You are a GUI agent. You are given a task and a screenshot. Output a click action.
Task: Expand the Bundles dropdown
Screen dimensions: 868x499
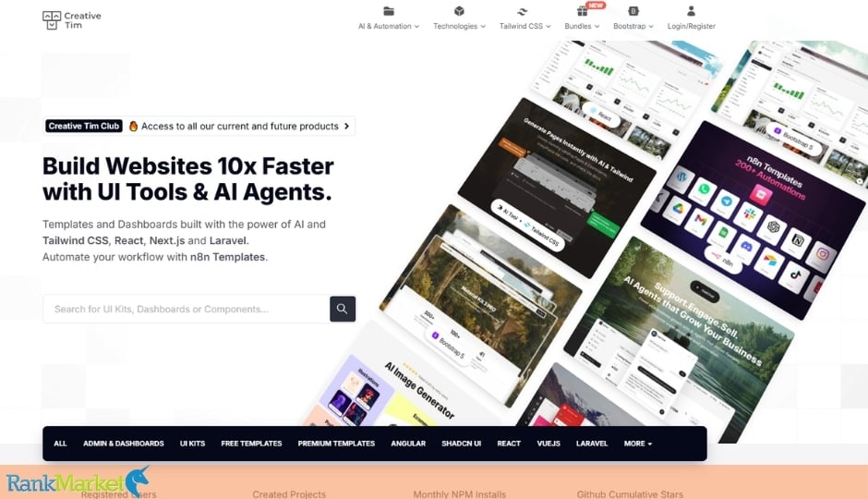[x=582, y=26]
